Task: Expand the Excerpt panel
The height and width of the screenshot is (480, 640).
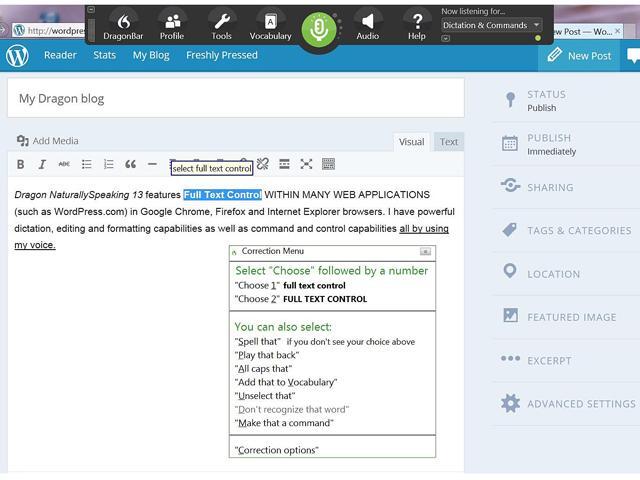Action: tap(565, 360)
